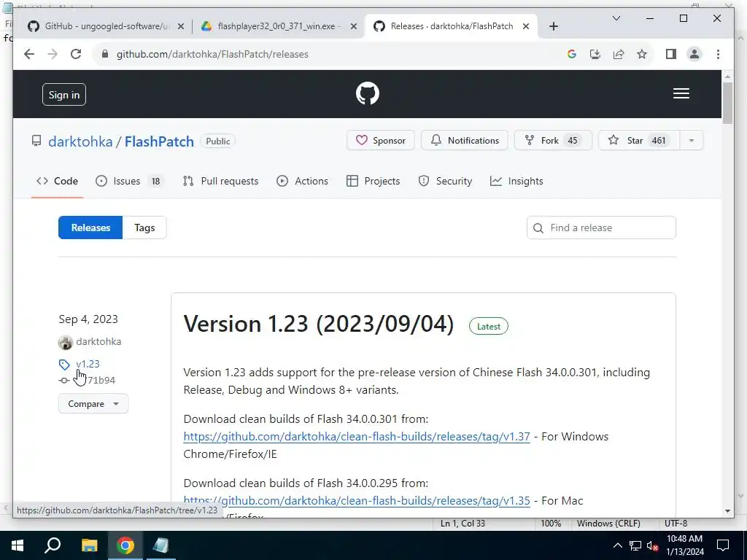Viewport: 747px width, 560px height.
Task: Click the Find a release search field
Action: (x=601, y=227)
